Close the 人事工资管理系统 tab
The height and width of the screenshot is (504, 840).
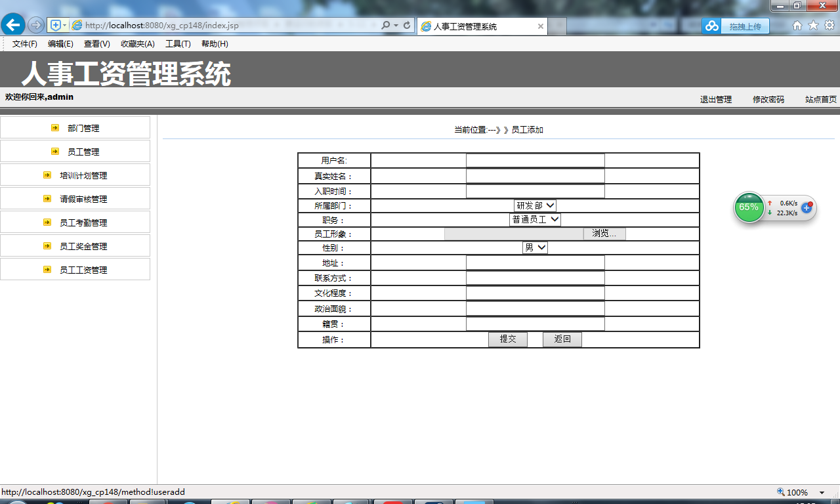coord(541,26)
